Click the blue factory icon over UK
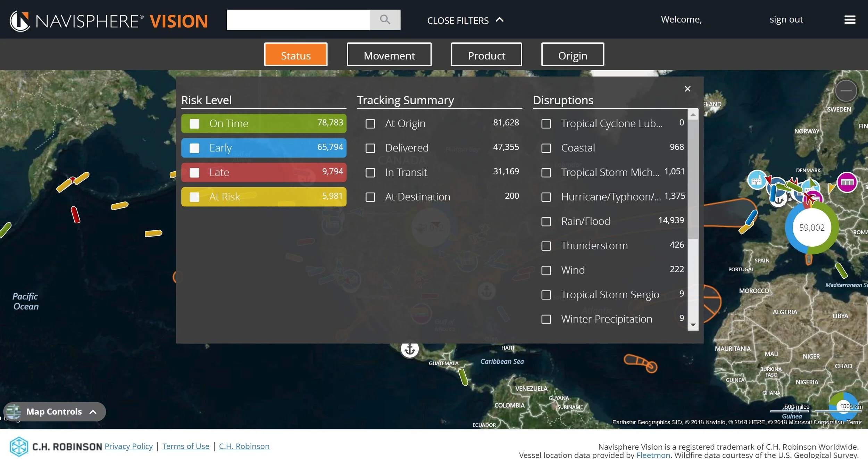The height and width of the screenshot is (459, 868). click(757, 180)
